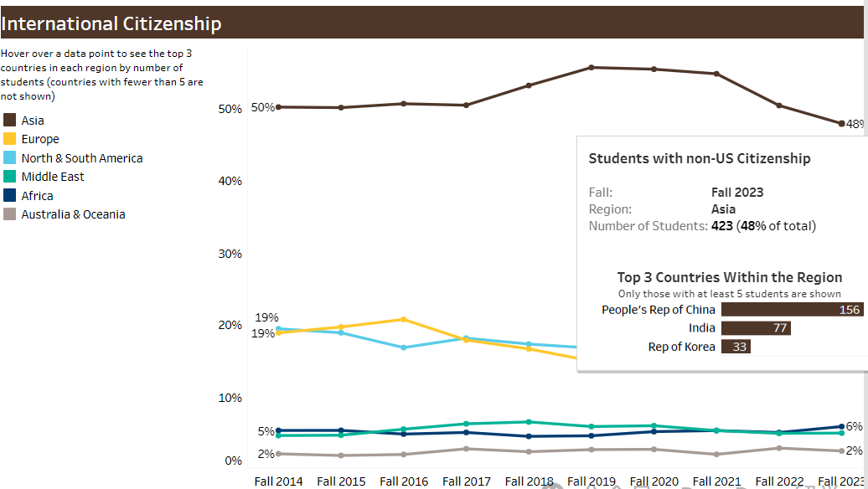
Task: Select the Middle East legend label
Action: pos(53,177)
